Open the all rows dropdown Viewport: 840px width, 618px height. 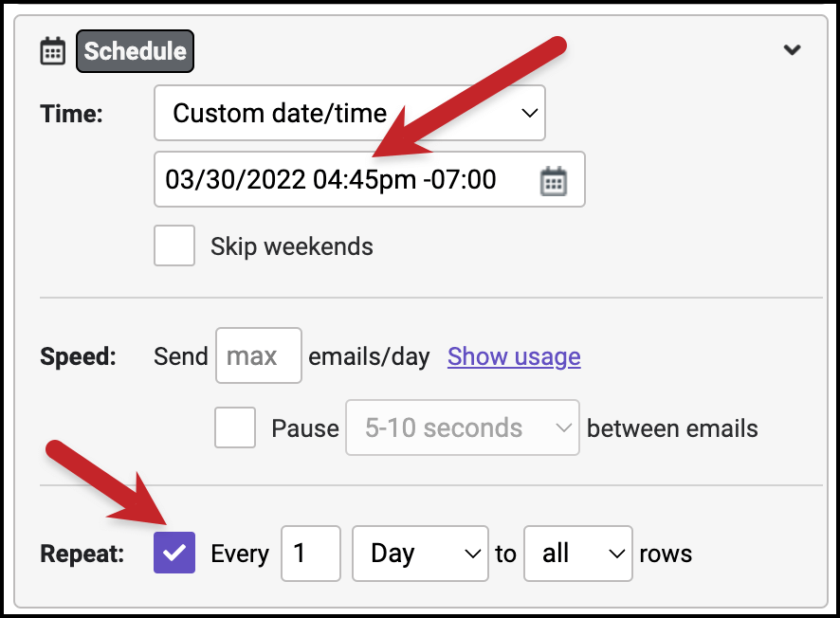point(578,554)
